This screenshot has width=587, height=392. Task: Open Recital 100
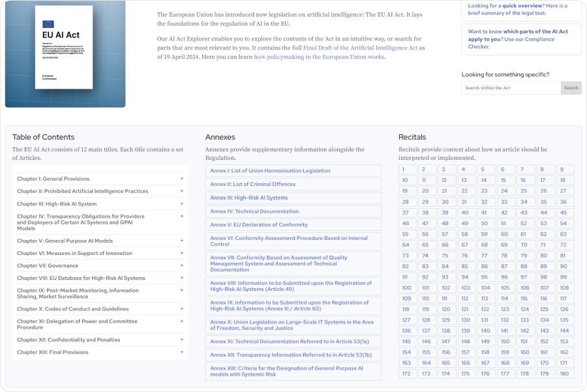[408, 288]
